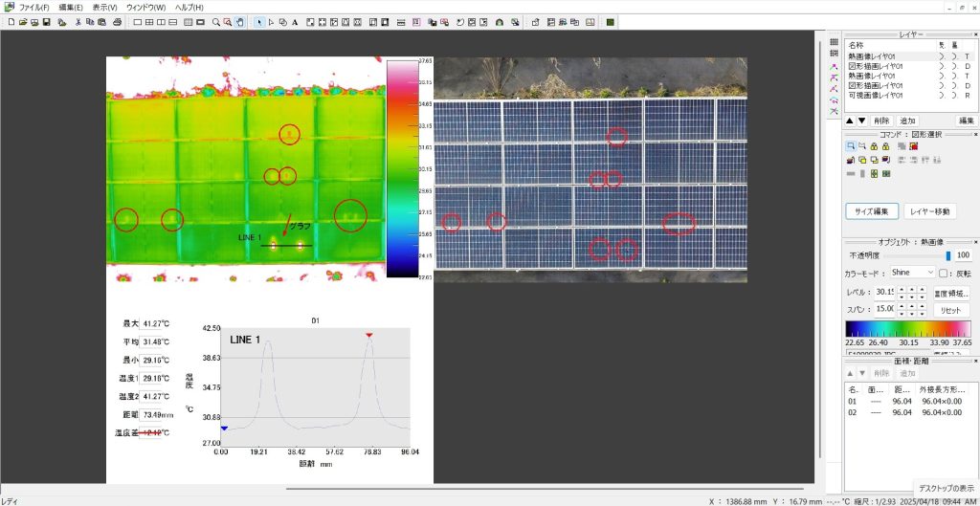980x506 pixels.
Task: Click the save (floppy disk) toolbar icon
Action: [x=46, y=21]
